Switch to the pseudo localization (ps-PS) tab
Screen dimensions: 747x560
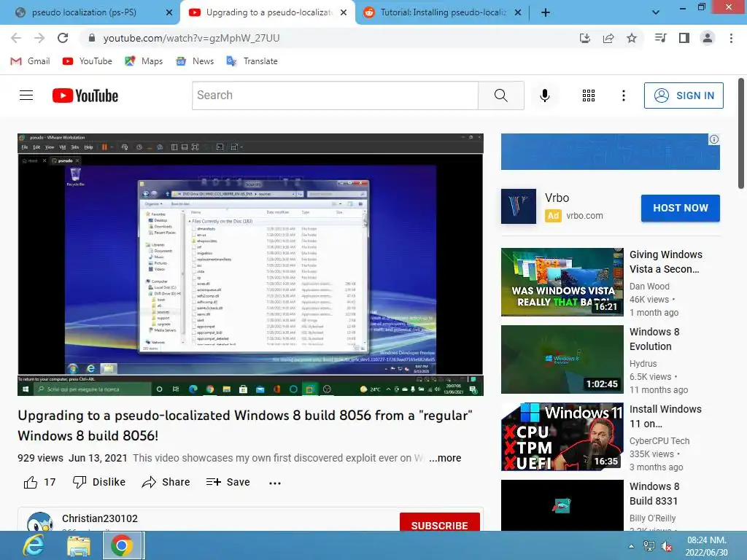[89, 12]
